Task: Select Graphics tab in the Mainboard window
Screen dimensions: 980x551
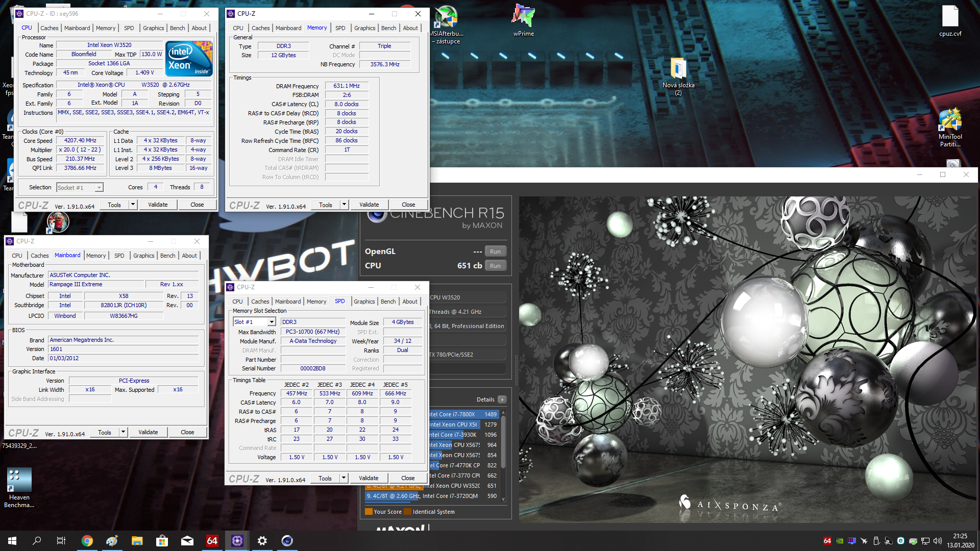Action: click(144, 256)
